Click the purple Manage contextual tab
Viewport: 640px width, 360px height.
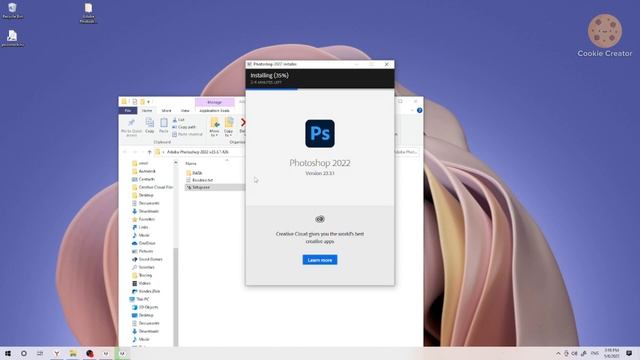point(215,102)
